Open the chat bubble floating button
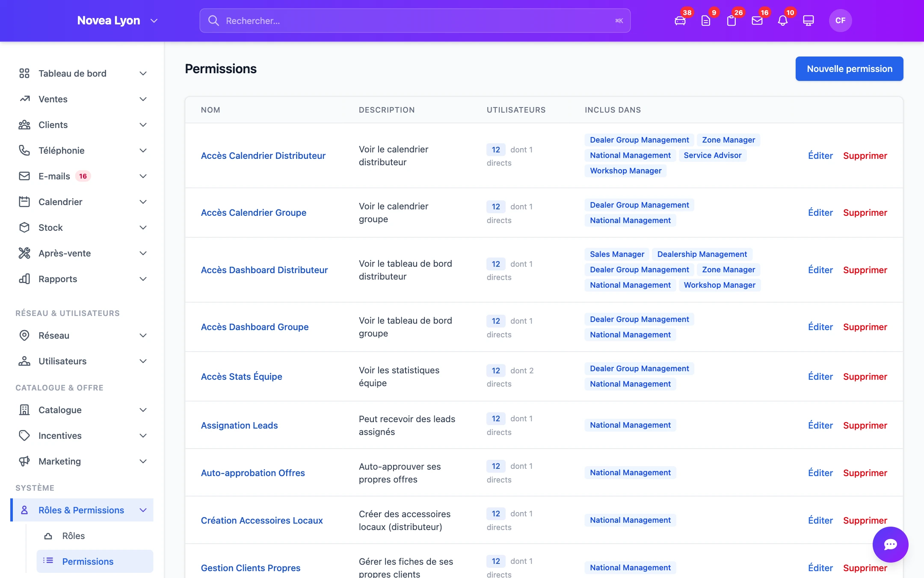The image size is (924, 578). click(891, 545)
